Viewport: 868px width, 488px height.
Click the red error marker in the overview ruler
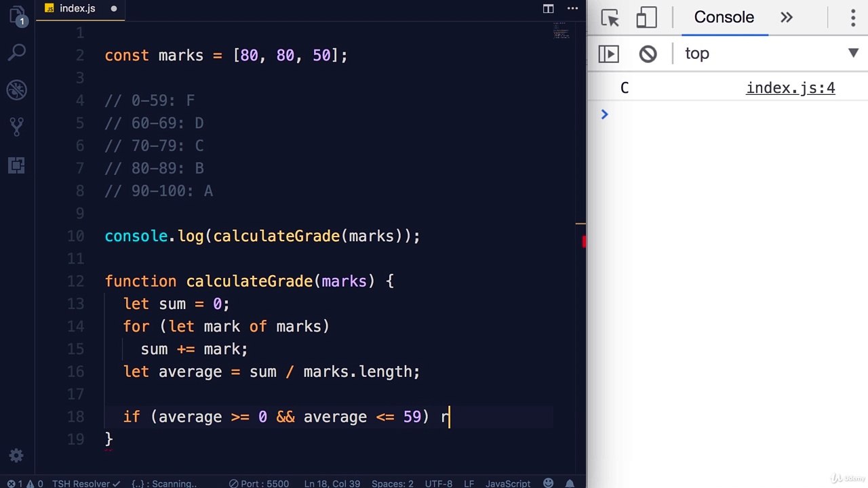[583, 241]
